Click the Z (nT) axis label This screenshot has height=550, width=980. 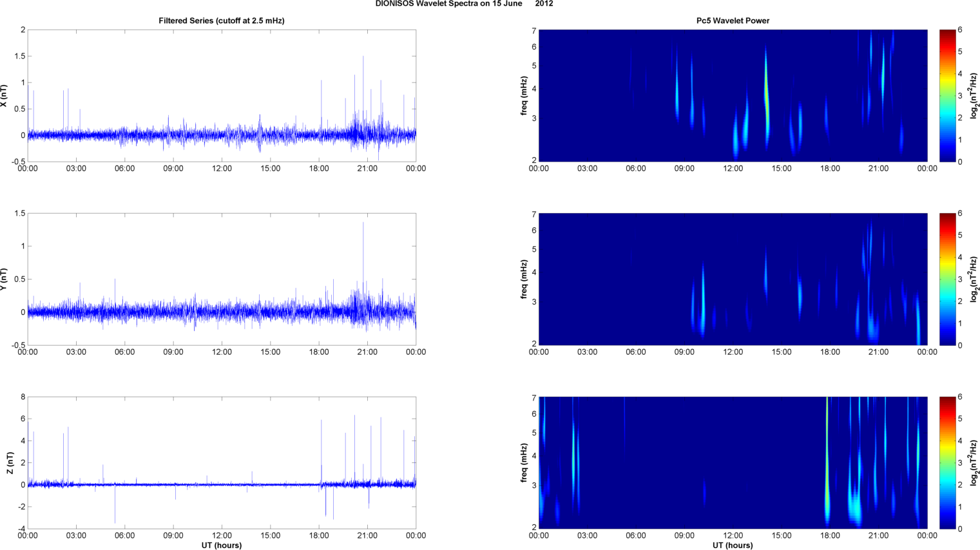point(10,463)
